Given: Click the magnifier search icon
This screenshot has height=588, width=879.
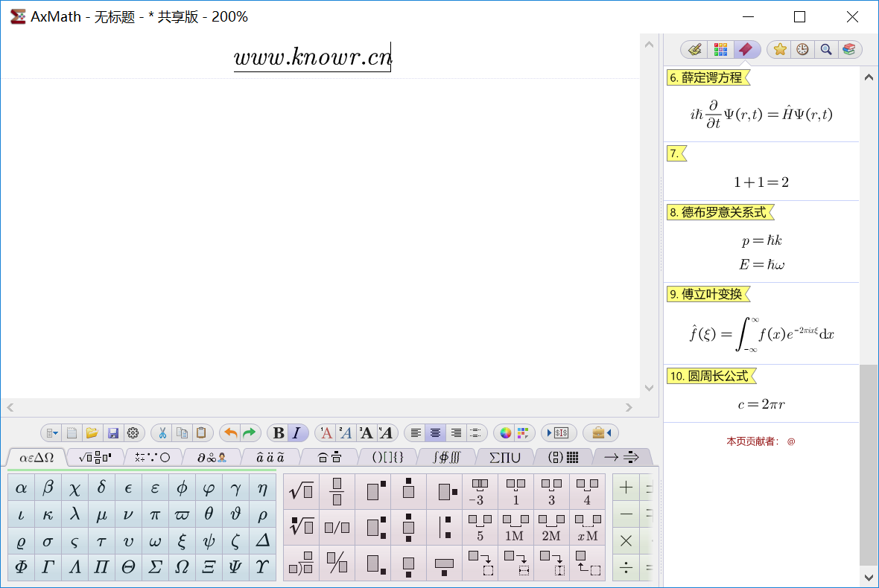Looking at the screenshot, I should tap(826, 50).
